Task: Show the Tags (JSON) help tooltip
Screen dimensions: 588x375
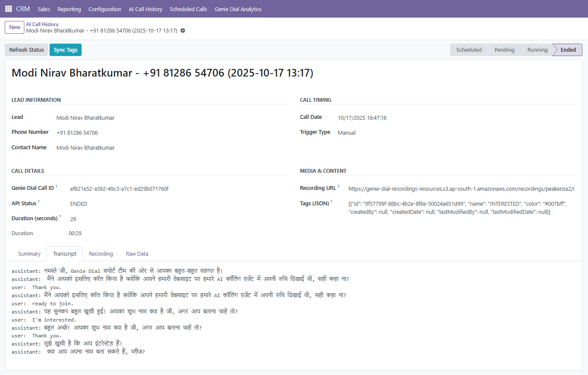Action: [332, 202]
